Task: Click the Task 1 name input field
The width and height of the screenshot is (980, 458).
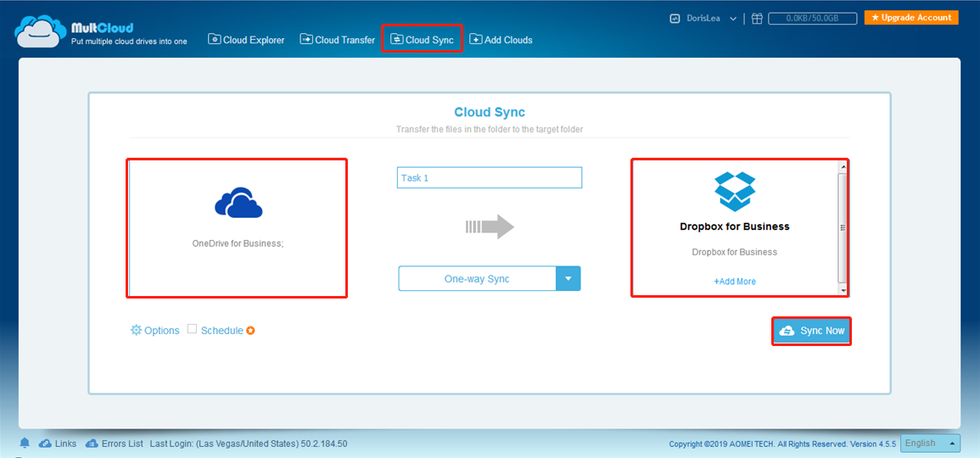Action: [490, 177]
